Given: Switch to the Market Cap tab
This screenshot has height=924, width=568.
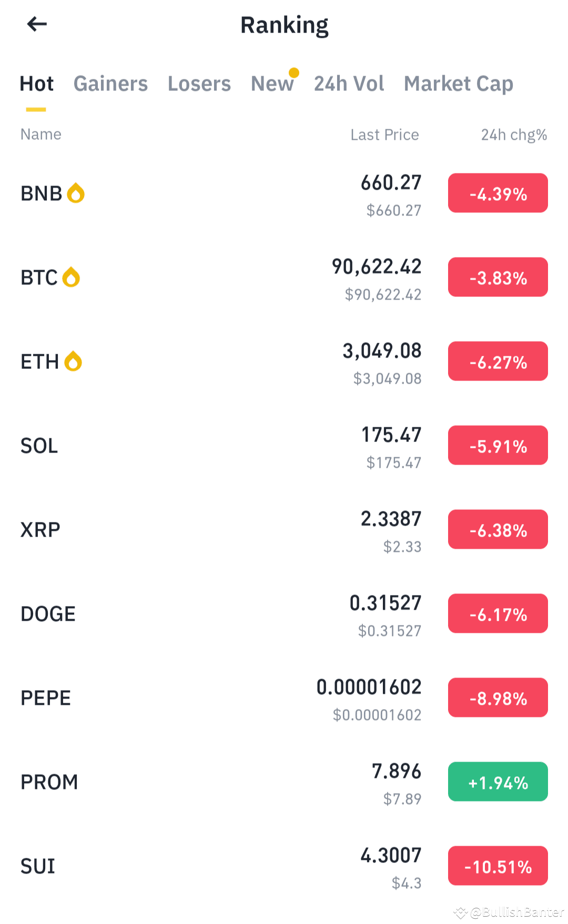Looking at the screenshot, I should pyautogui.click(x=459, y=84).
